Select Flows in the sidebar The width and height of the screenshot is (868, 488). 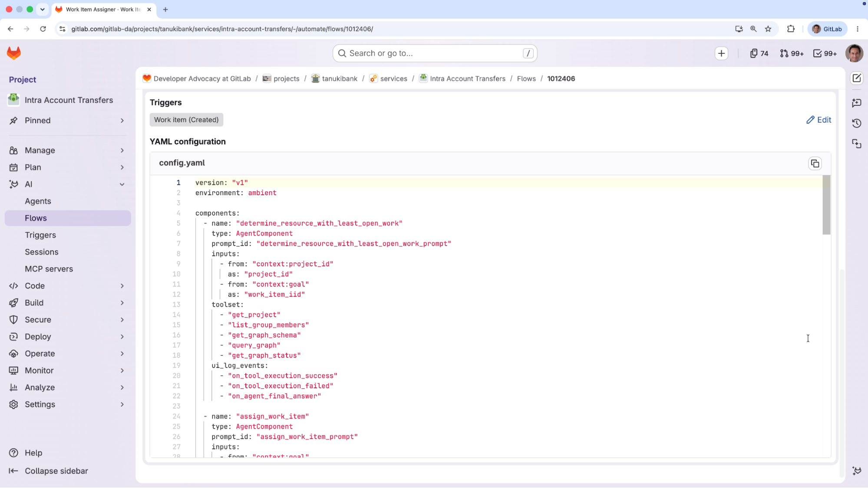tap(67, 218)
